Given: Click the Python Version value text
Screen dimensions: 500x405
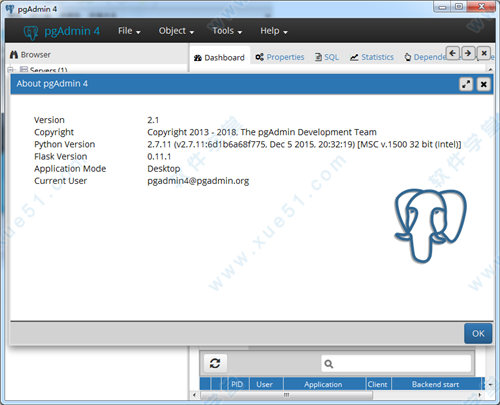Looking at the screenshot, I should [304, 144].
